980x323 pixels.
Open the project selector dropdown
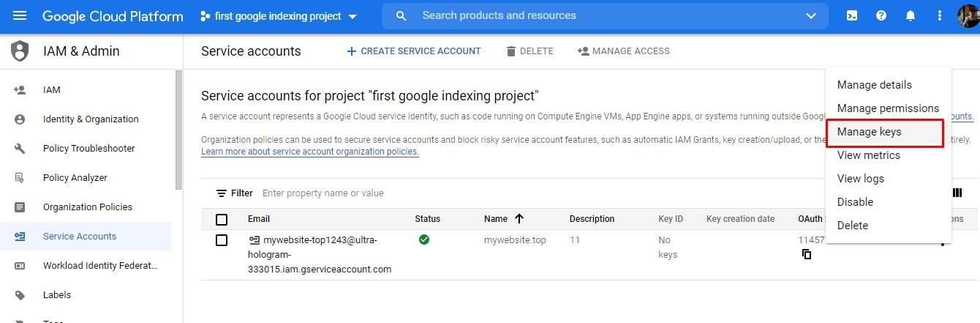279,15
